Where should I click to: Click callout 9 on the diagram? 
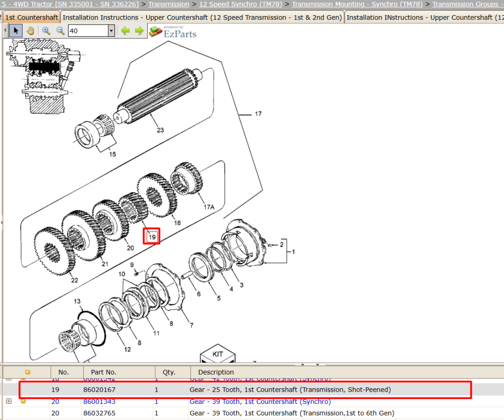point(132,265)
